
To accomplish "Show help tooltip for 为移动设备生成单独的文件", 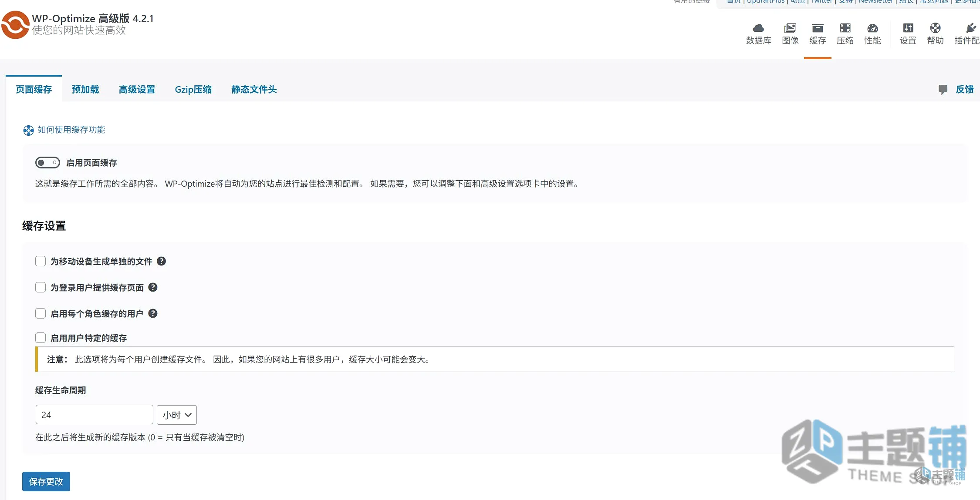I will [161, 261].
